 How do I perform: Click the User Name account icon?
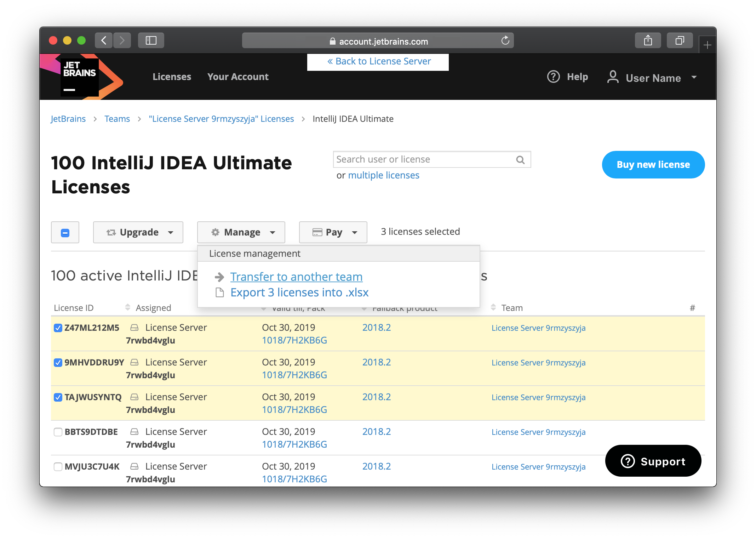613,76
